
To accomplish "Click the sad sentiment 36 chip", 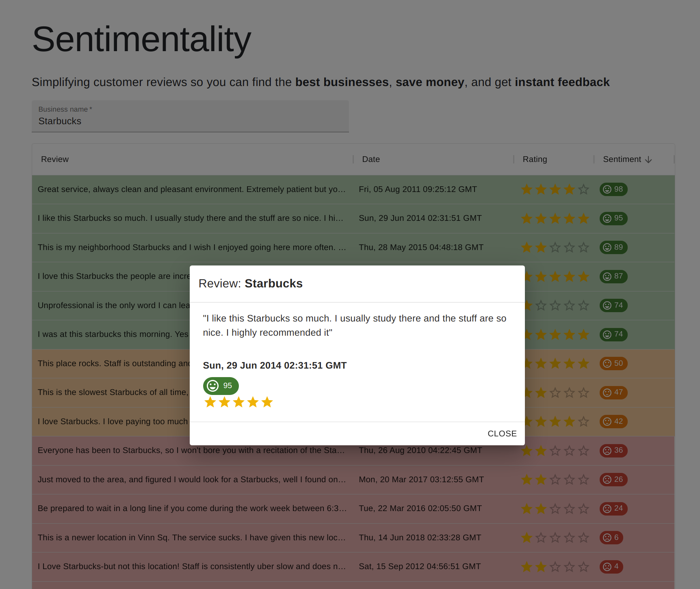I will (613, 450).
